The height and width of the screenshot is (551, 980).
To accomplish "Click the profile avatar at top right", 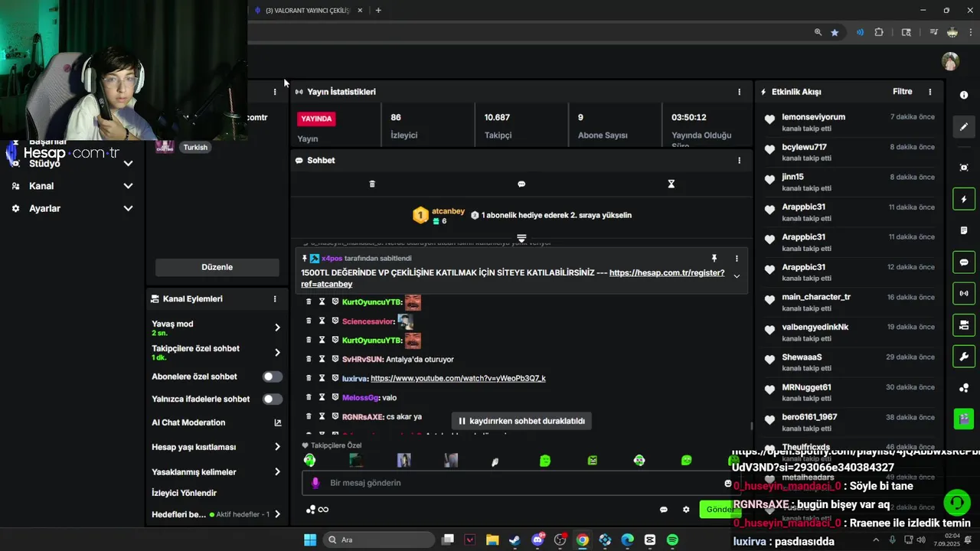I will (x=950, y=61).
